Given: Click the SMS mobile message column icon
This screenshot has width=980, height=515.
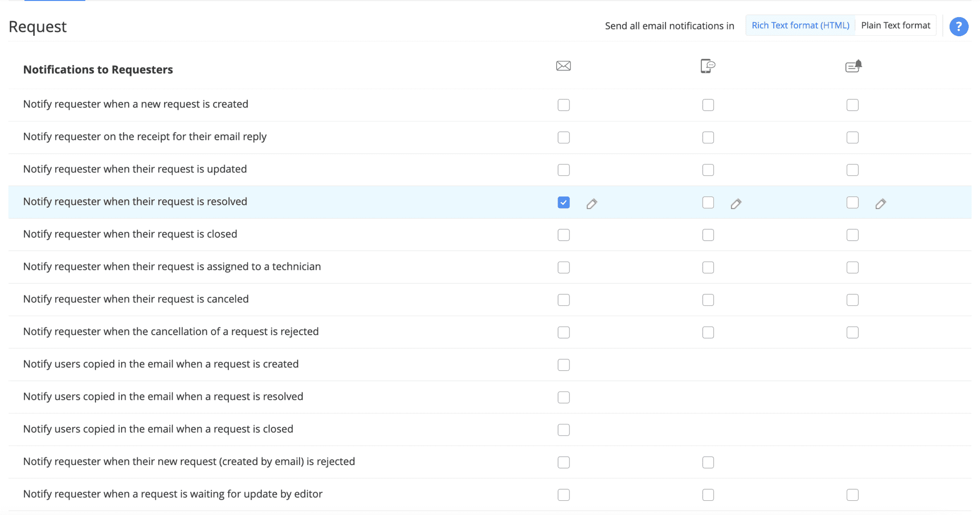Looking at the screenshot, I should [x=708, y=66].
